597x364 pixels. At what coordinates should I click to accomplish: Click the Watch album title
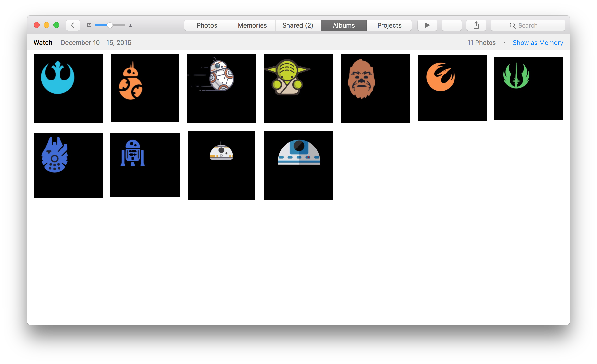(x=43, y=43)
